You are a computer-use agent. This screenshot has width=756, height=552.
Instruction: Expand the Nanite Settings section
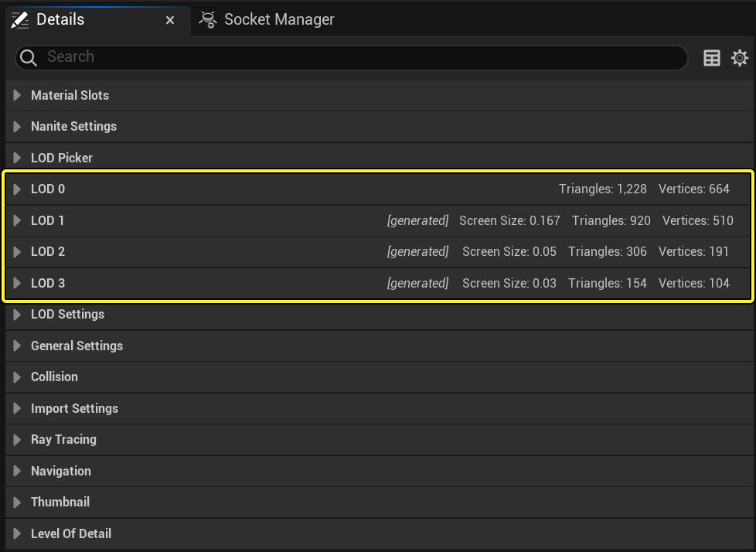(x=17, y=126)
